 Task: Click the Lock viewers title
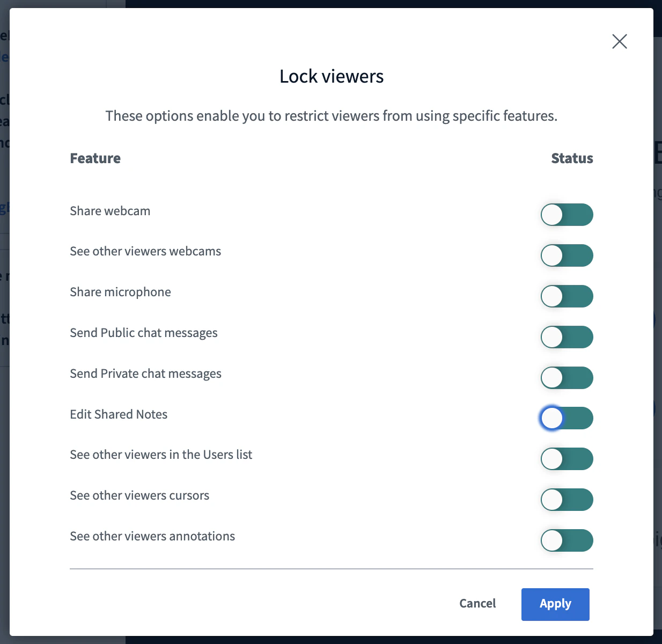[331, 76]
